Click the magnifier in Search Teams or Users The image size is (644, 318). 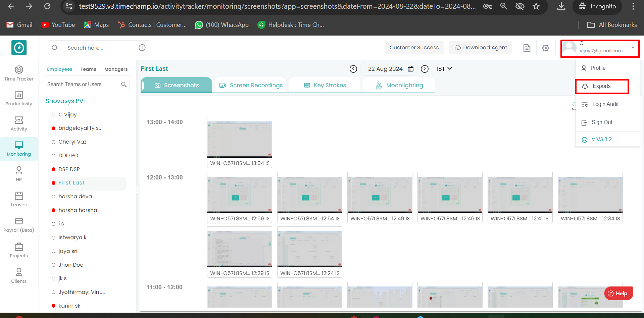[124, 85]
